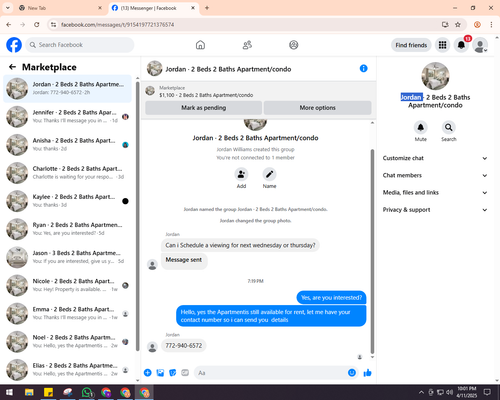Click the browser address bar URL
This screenshot has height=400, width=500.
pos(118,25)
